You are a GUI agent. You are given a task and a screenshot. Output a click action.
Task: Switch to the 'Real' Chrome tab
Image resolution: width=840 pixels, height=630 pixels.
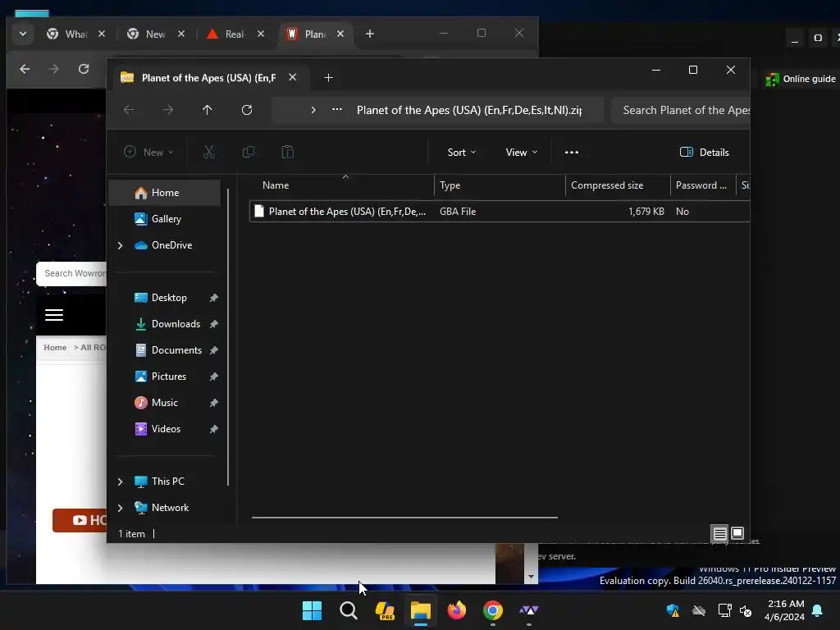point(235,34)
